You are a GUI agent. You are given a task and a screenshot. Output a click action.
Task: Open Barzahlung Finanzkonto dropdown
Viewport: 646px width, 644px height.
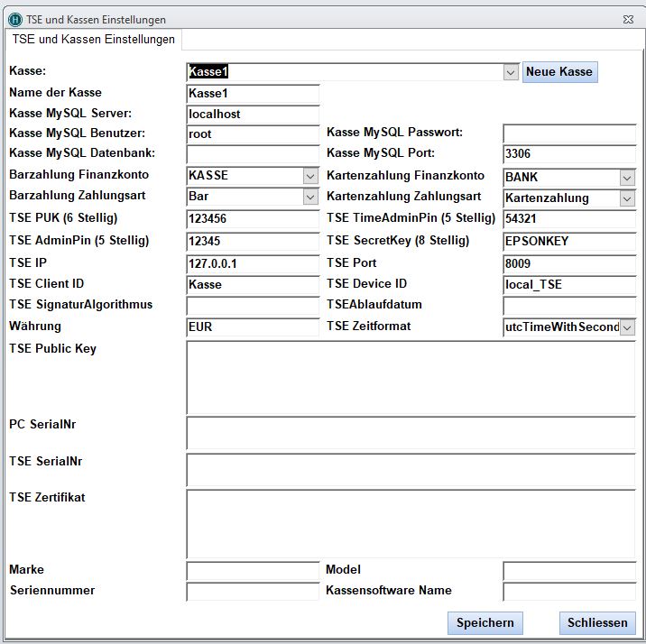[310, 176]
